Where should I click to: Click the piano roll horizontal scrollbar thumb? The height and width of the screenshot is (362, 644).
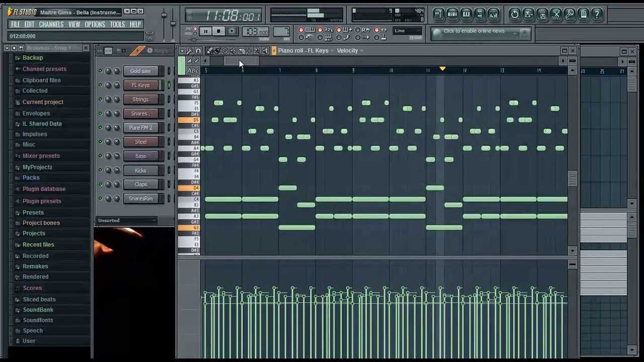coord(240,61)
